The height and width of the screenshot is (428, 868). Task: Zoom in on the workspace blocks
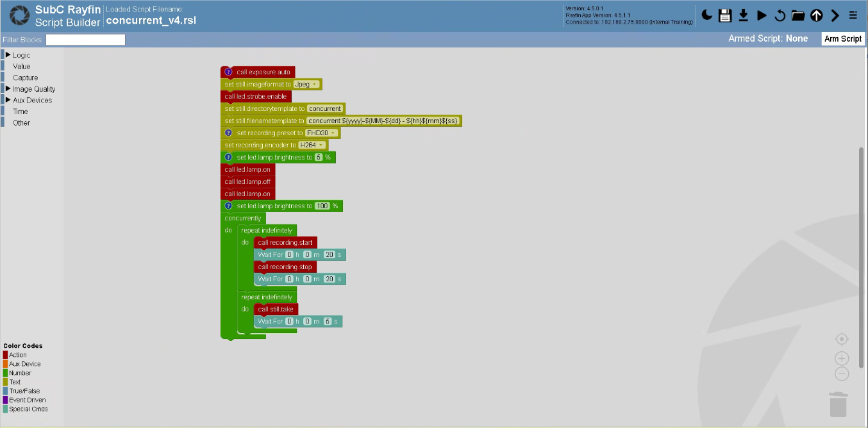click(x=842, y=358)
